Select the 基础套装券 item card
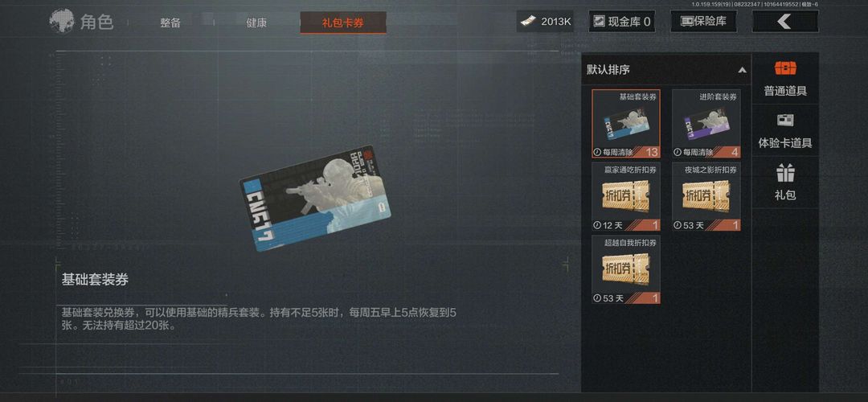 (x=625, y=124)
